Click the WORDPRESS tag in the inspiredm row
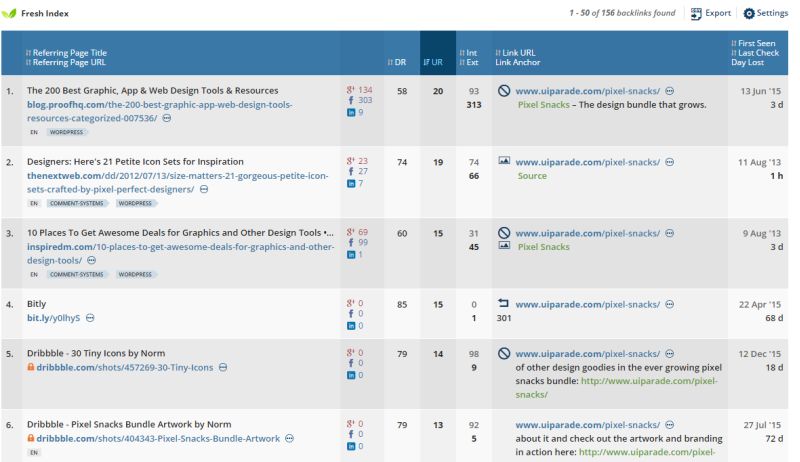 tap(135, 274)
